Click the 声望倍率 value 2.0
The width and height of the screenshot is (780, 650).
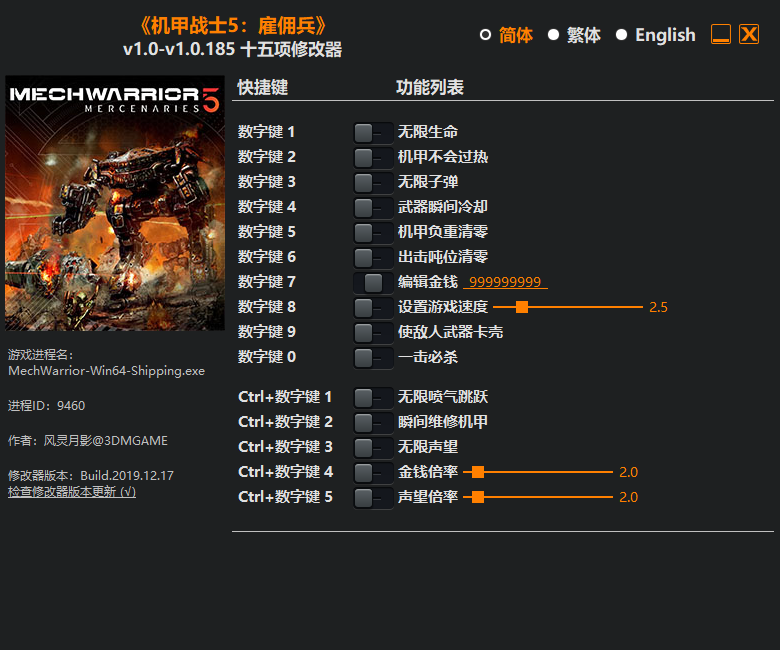click(628, 497)
